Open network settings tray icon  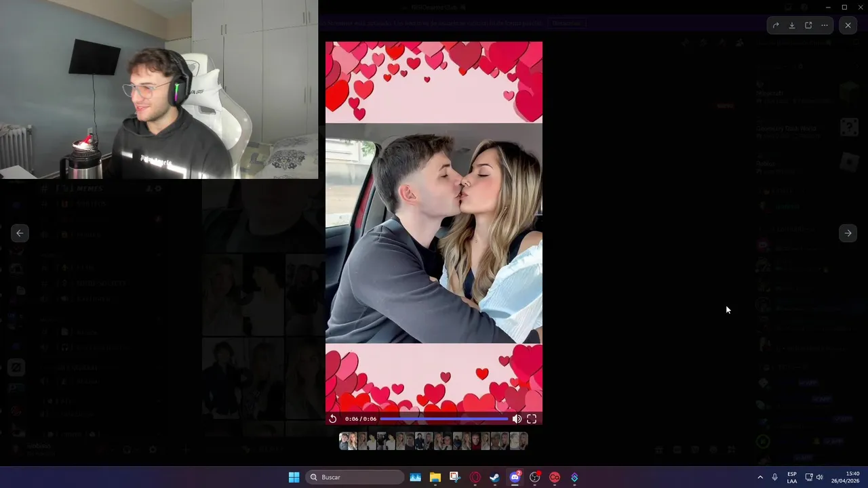coord(809,477)
